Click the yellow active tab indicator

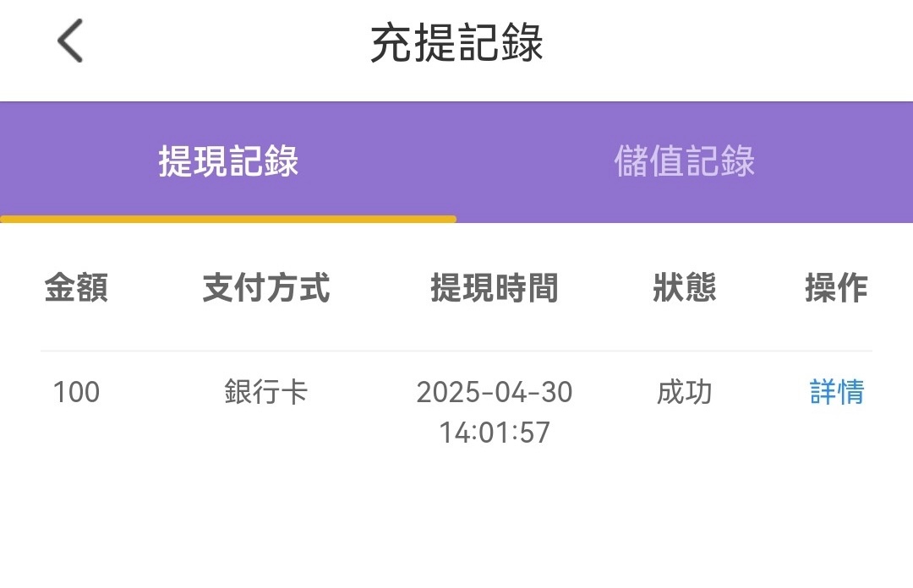(228, 219)
